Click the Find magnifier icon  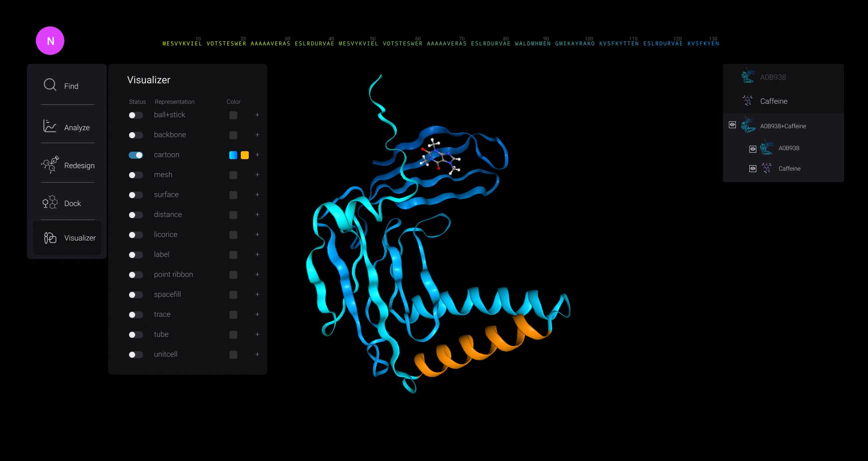[50, 85]
